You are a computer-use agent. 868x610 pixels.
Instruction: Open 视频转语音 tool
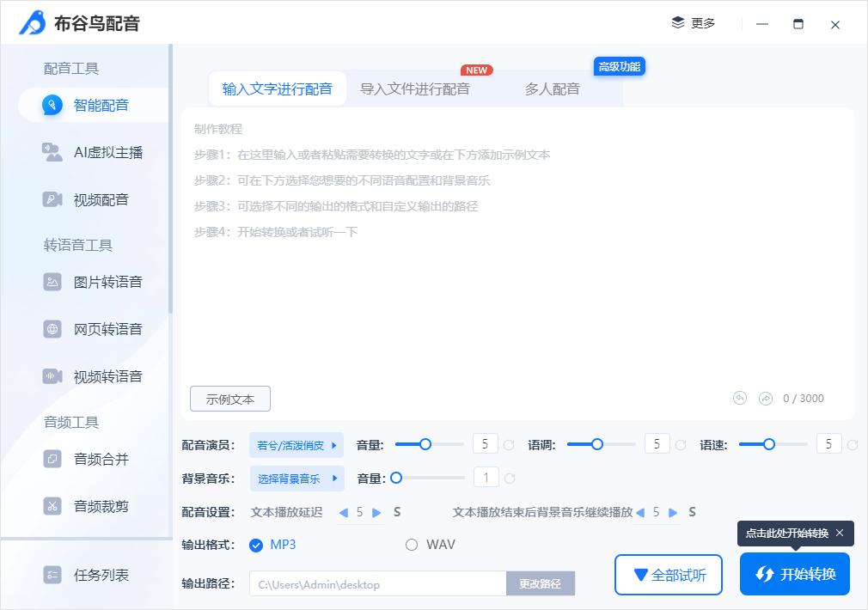click(93, 376)
